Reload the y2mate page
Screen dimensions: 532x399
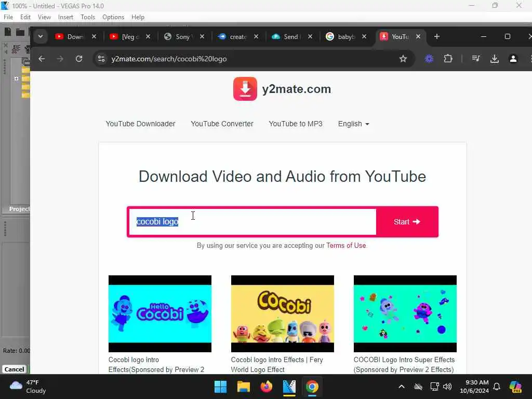tap(79, 59)
